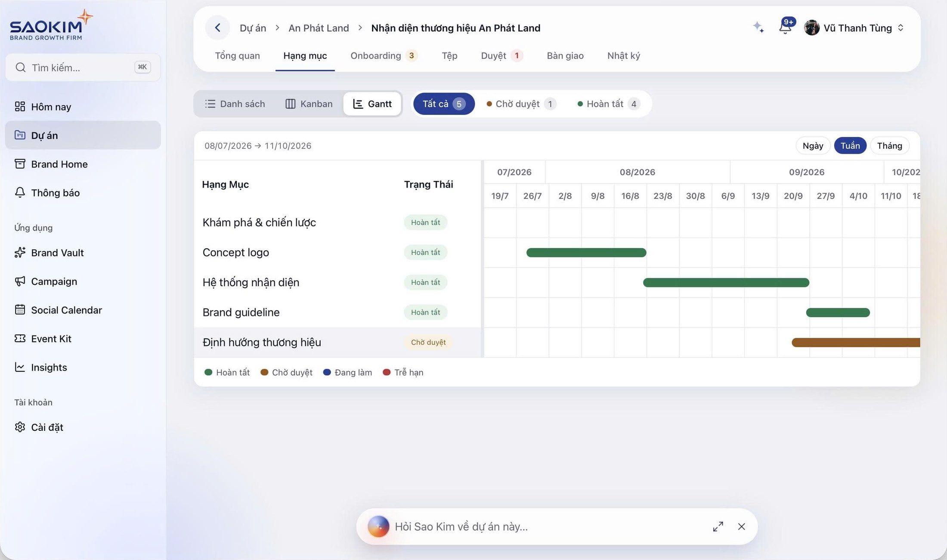Open Event Kit app
The image size is (947, 560).
click(x=83, y=339)
